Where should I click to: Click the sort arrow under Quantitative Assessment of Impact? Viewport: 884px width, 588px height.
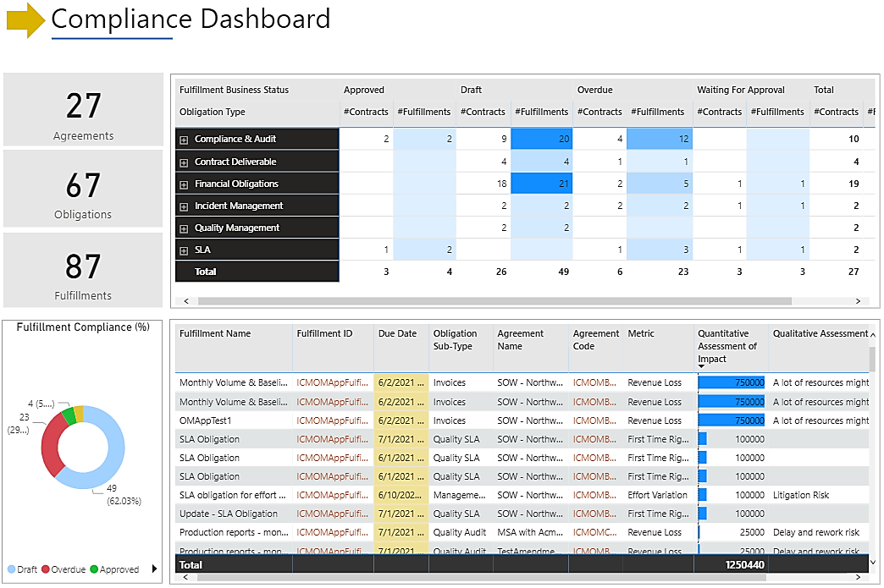pyautogui.click(x=701, y=366)
